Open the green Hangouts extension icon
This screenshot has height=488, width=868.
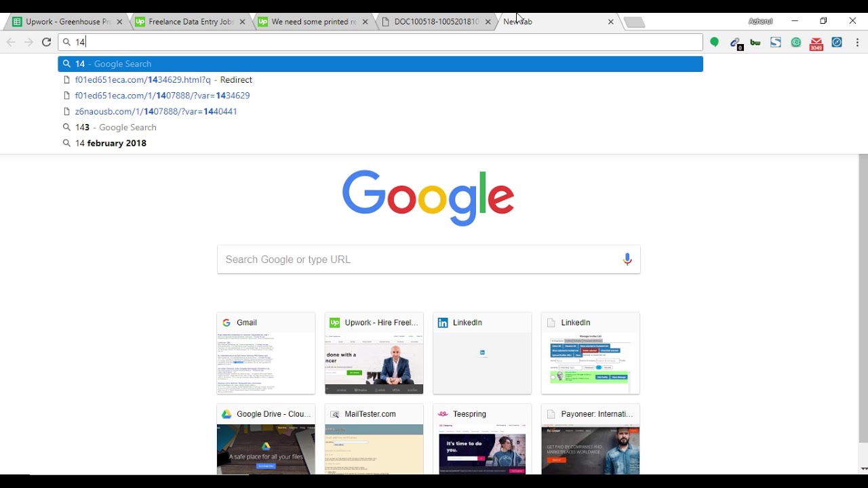(714, 42)
